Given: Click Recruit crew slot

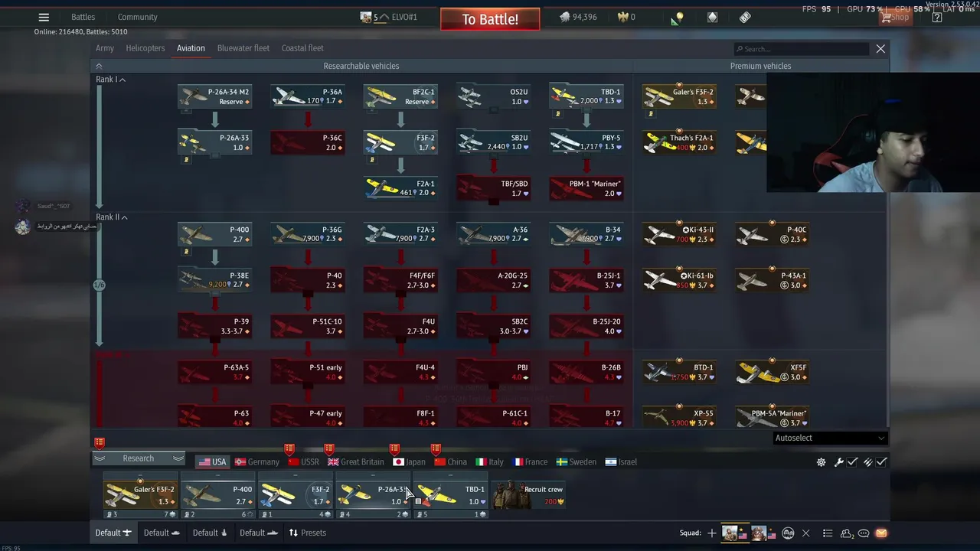Looking at the screenshot, I should [528, 496].
